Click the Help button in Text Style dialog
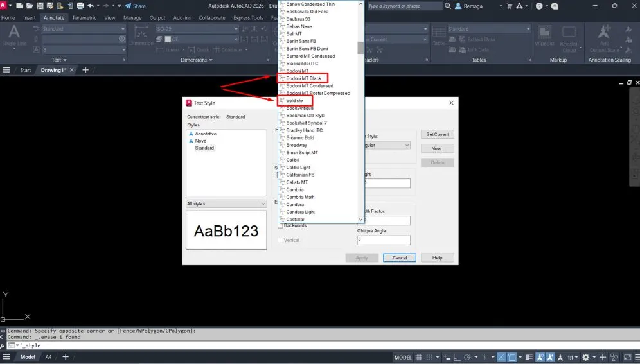640x364 pixels. (437, 257)
